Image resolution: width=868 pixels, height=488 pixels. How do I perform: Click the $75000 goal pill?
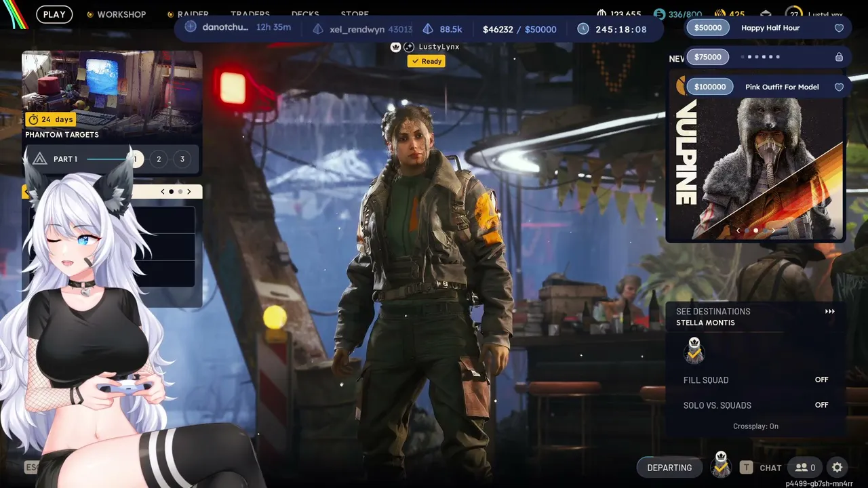(708, 57)
